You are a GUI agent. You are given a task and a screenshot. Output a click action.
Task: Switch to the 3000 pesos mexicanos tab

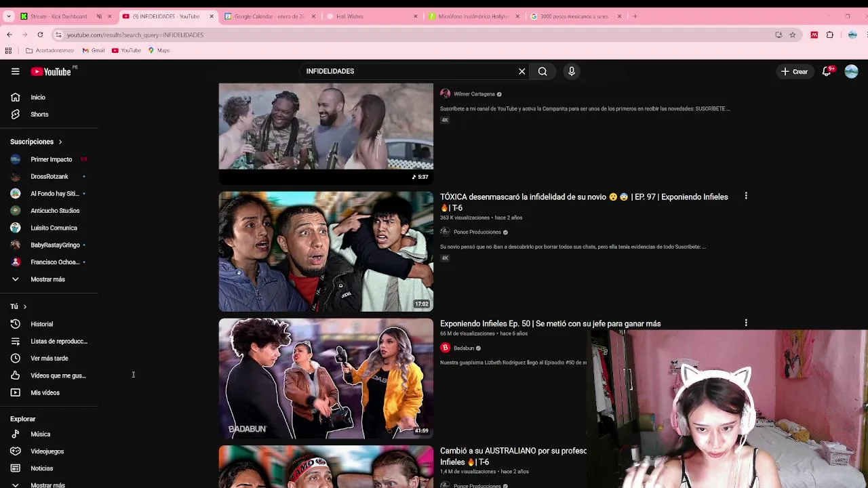574,16
